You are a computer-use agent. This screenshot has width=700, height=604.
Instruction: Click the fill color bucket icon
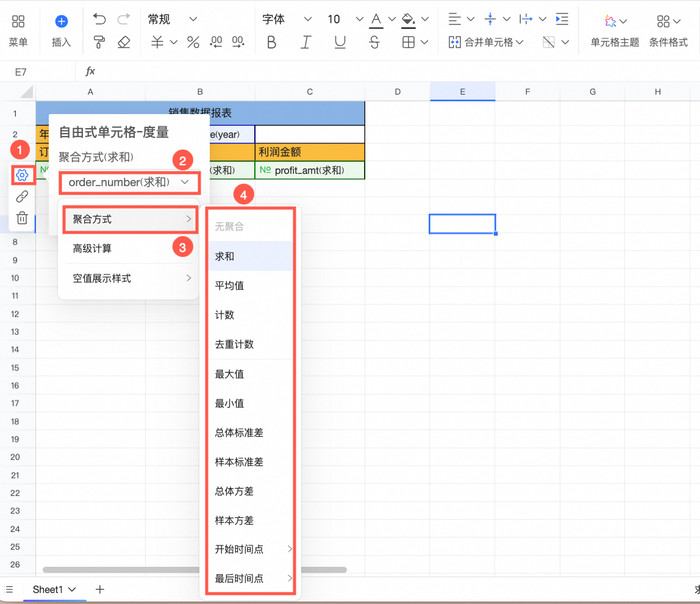[408, 20]
